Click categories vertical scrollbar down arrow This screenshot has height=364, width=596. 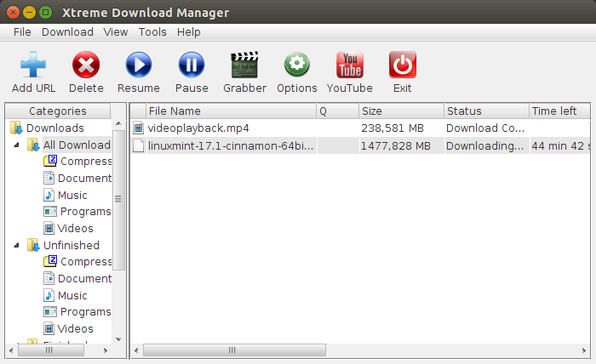[118, 339]
